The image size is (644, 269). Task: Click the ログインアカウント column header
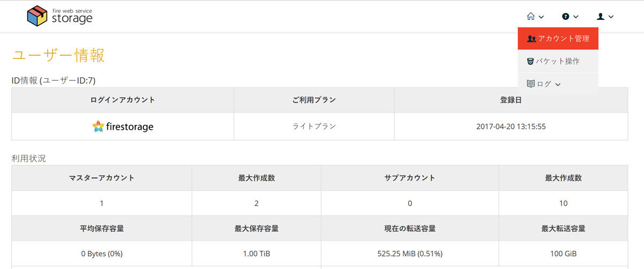tap(123, 100)
